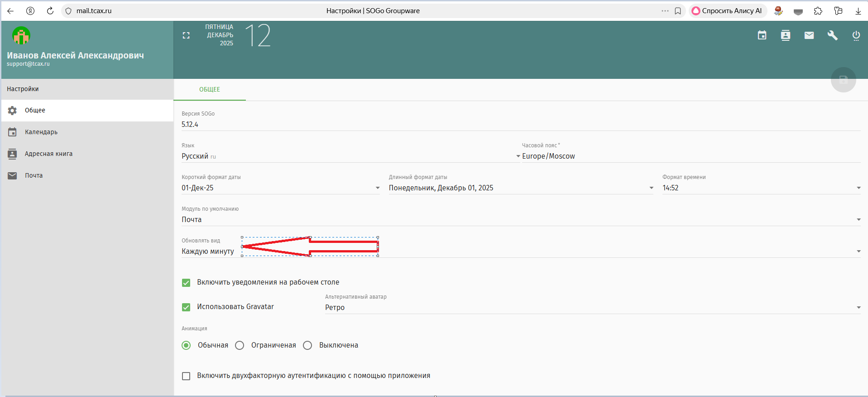Uncheck the Gravatar usage checkbox

(x=186, y=307)
